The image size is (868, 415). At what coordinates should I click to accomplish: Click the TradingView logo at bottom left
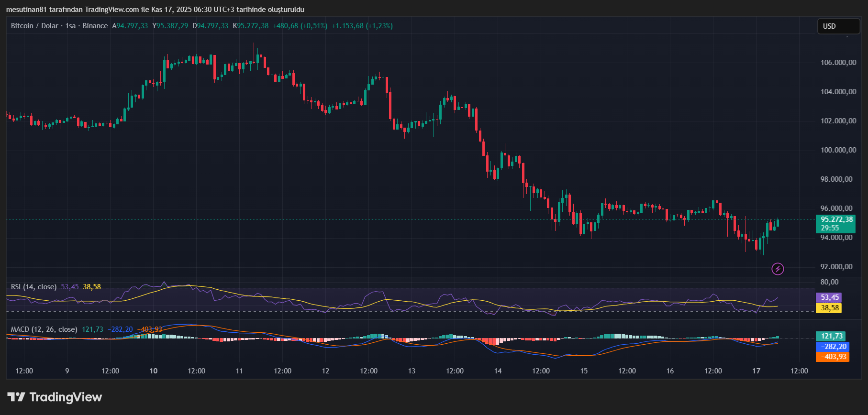pos(55,397)
